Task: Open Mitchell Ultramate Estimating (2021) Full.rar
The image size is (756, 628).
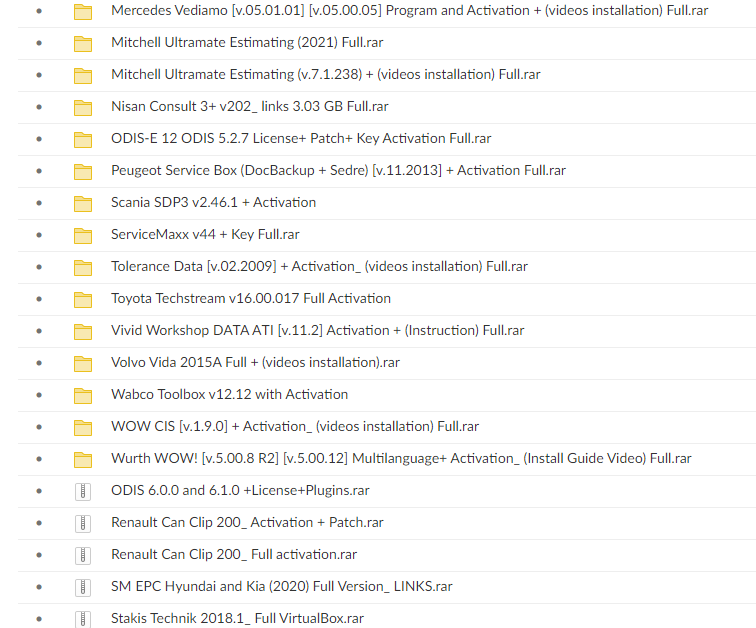Action: [x=246, y=43]
